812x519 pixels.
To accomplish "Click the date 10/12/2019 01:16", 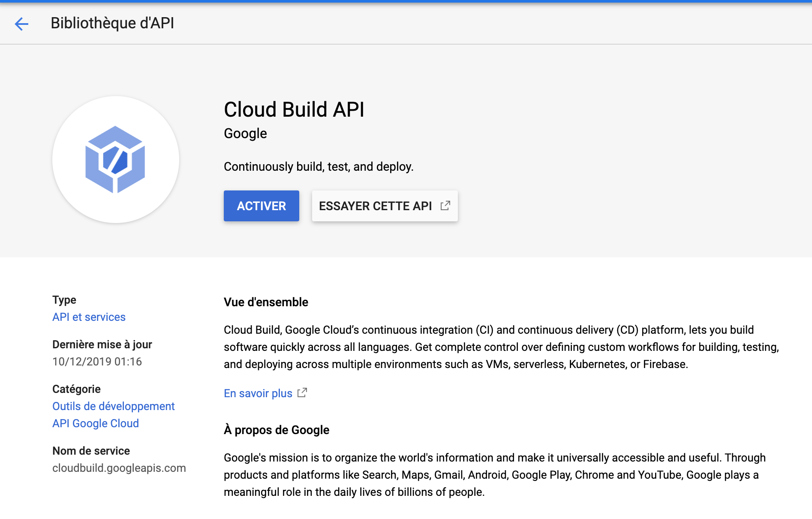I will pyautogui.click(x=97, y=362).
